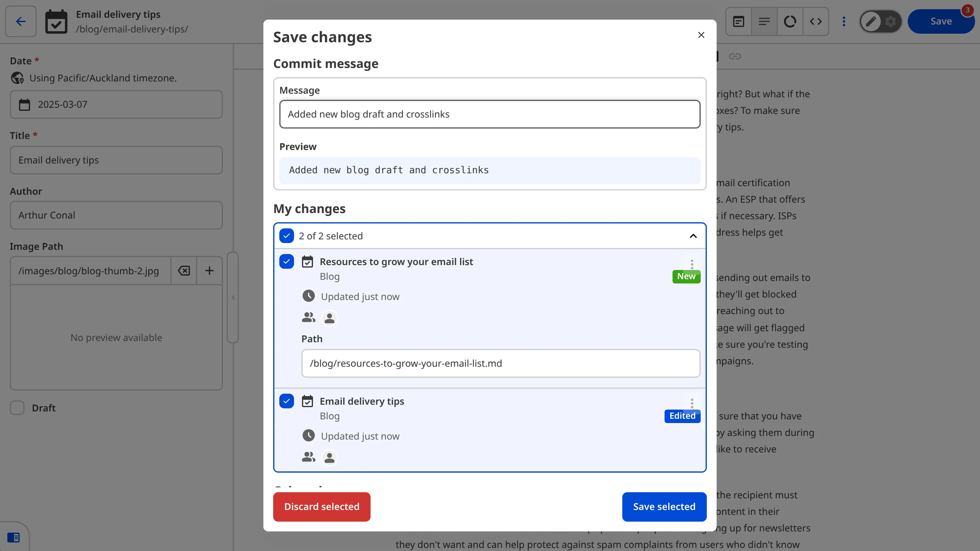Screen dimensions: 980x551
Task: Edit the commit Message field
Action: click(490, 114)
